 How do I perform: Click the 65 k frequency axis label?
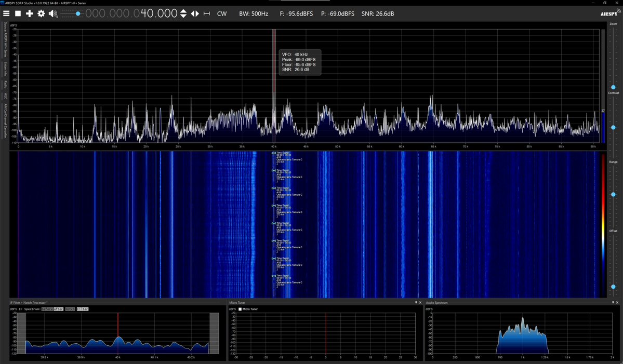[x=433, y=146]
